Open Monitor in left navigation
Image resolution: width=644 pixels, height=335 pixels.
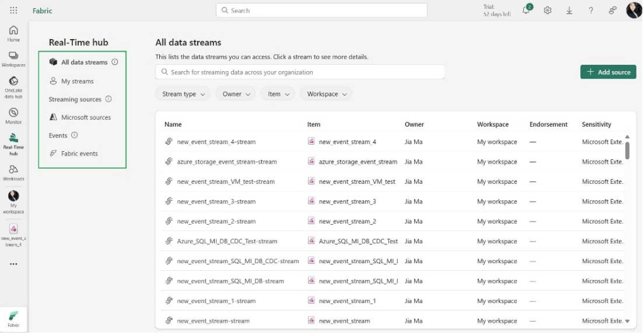click(13, 116)
